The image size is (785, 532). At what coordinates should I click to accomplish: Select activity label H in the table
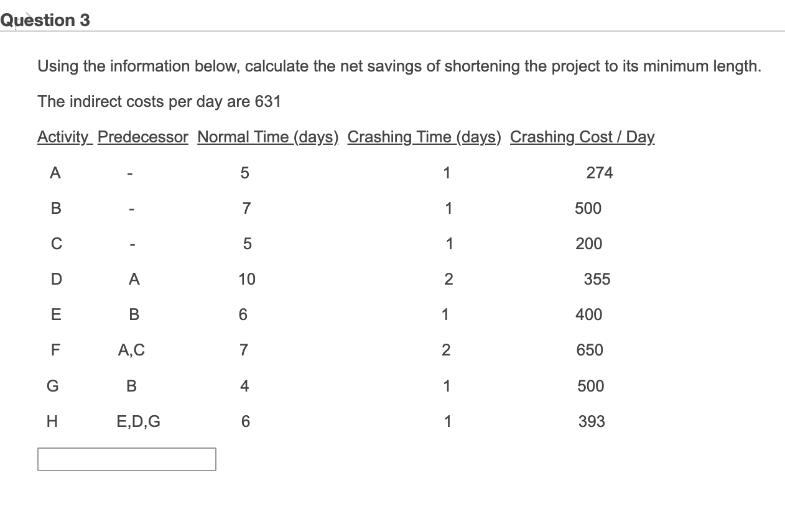click(x=52, y=421)
